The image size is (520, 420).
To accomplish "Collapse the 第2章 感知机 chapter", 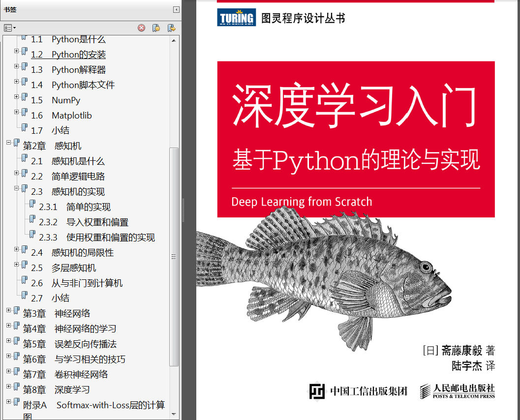I will click(x=9, y=142).
